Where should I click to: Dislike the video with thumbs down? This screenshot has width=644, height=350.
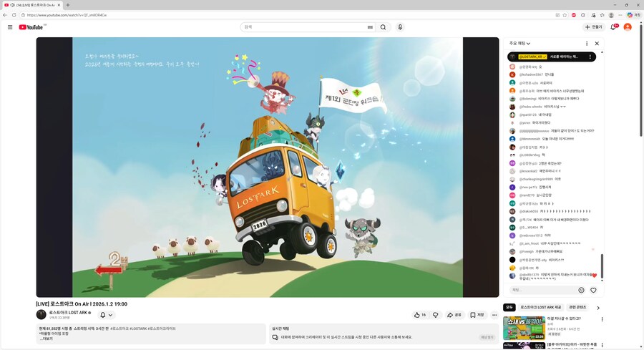pyautogui.click(x=435, y=315)
